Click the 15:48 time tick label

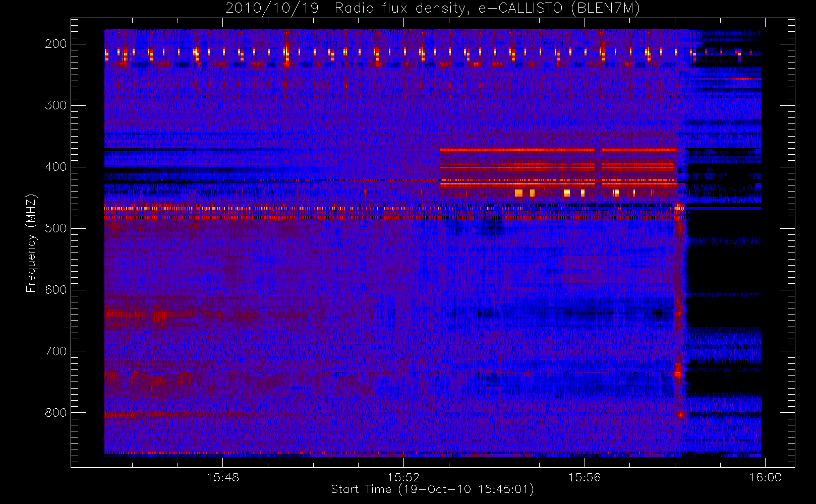point(223,477)
